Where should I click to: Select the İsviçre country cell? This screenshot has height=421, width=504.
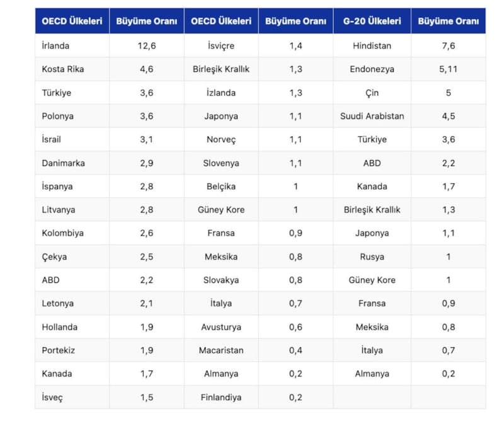coord(220,45)
